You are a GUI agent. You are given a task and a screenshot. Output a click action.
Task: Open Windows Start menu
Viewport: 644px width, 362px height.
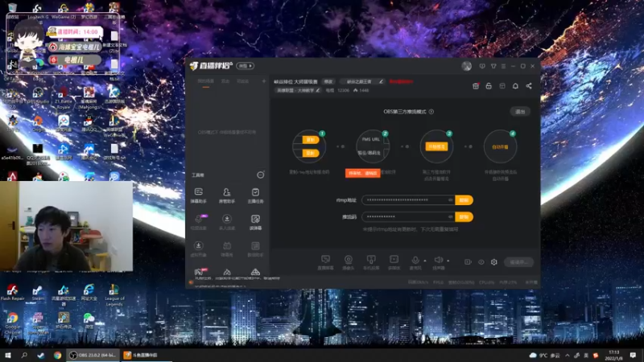coord(8,355)
